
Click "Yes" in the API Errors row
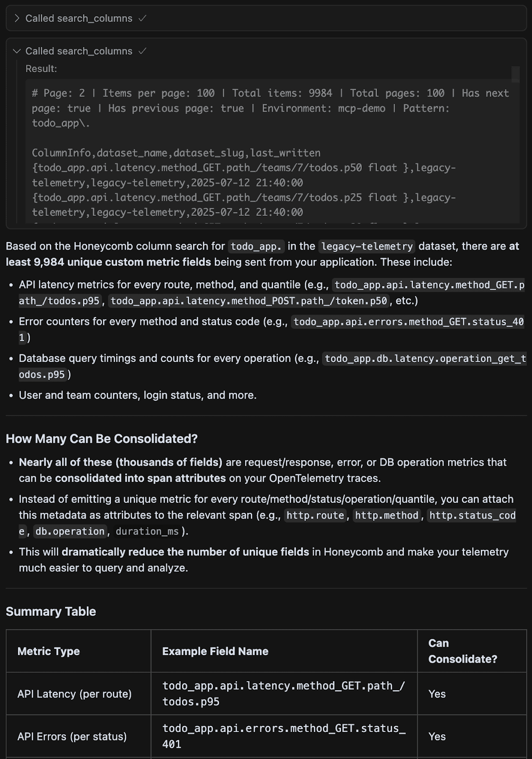coord(437,737)
